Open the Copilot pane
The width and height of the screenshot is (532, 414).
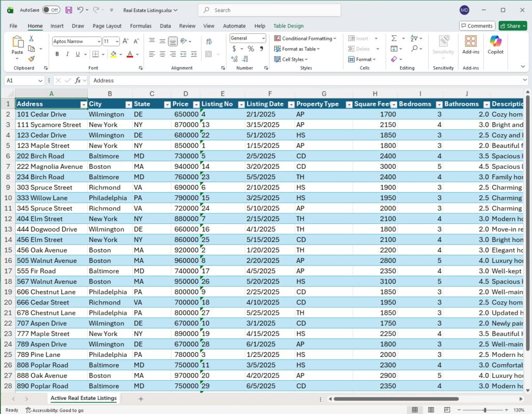495,45
